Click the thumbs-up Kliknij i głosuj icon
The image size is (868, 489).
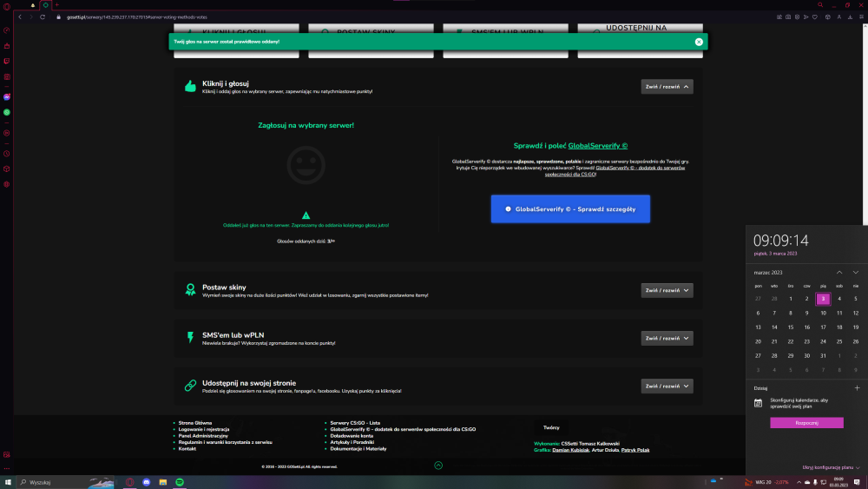coord(190,86)
